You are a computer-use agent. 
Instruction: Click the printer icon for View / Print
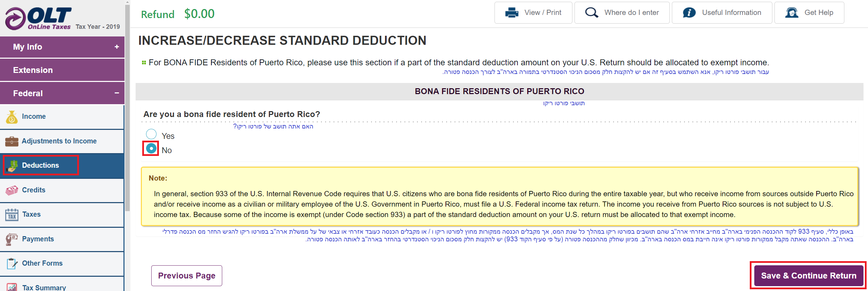coord(512,13)
